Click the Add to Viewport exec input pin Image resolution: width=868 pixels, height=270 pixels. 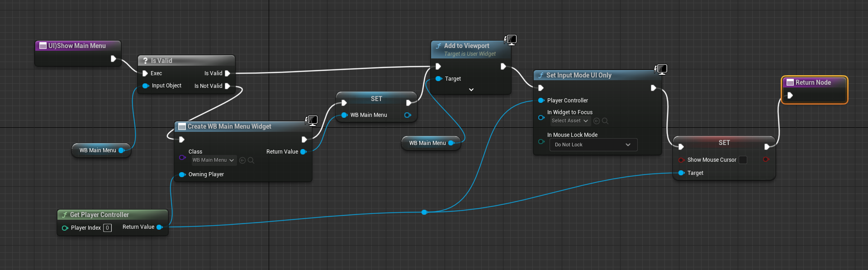tap(438, 67)
